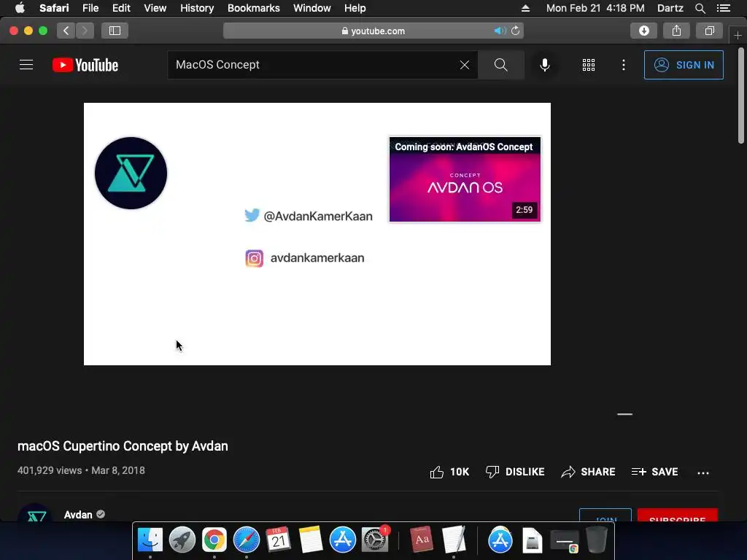Screen dimensions: 747x560
Task: Click the magnifier search button
Action: (x=500, y=65)
